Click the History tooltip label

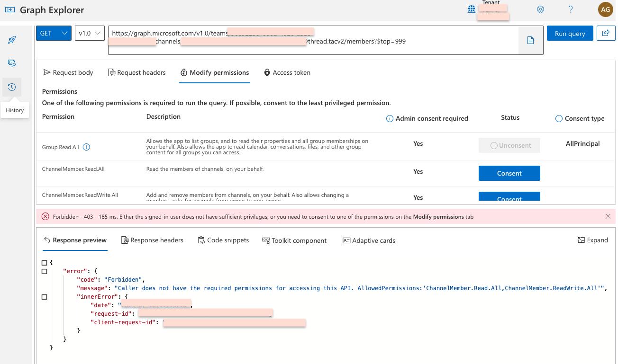tap(15, 110)
